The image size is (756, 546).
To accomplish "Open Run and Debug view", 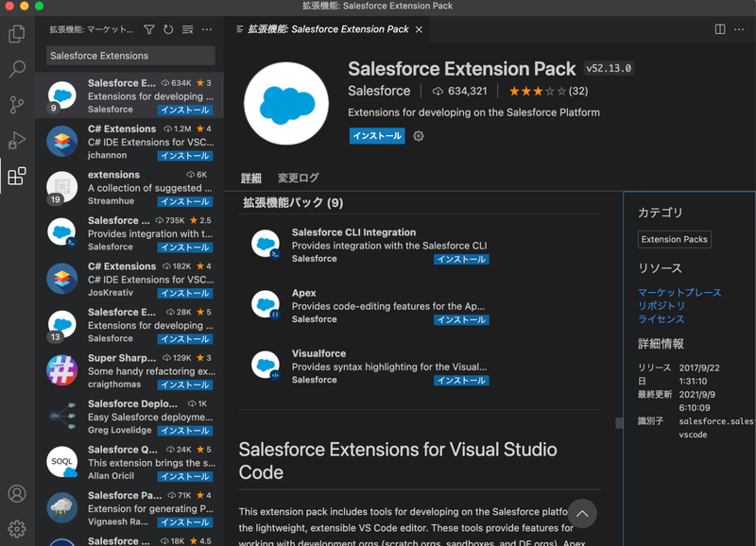I will (x=17, y=141).
